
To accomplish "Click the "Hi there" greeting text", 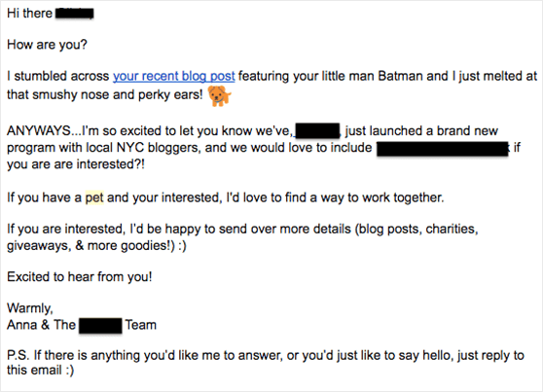I will (x=29, y=14).
